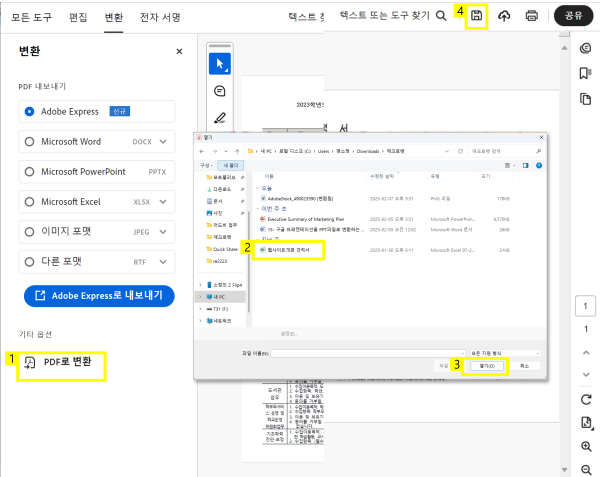This screenshot has width=600, height=477.
Task: Click Back arrow in open dialog
Action: 202,151
